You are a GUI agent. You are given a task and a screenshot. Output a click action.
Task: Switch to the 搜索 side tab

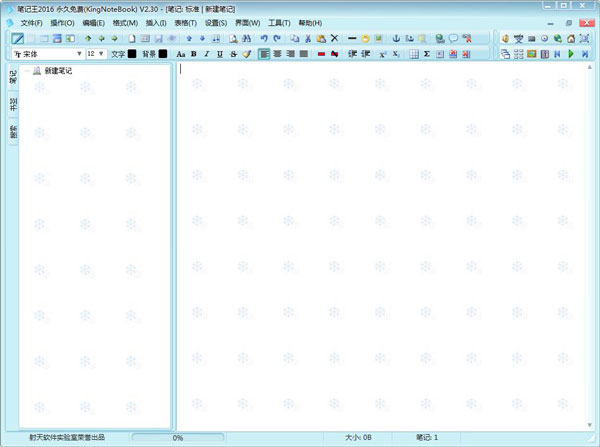coord(13,132)
